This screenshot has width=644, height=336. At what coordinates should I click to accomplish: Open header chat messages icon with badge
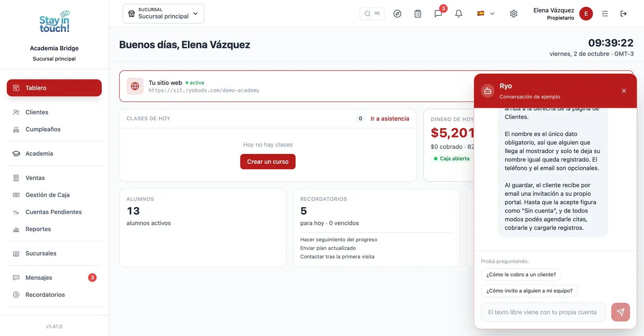coord(438,14)
